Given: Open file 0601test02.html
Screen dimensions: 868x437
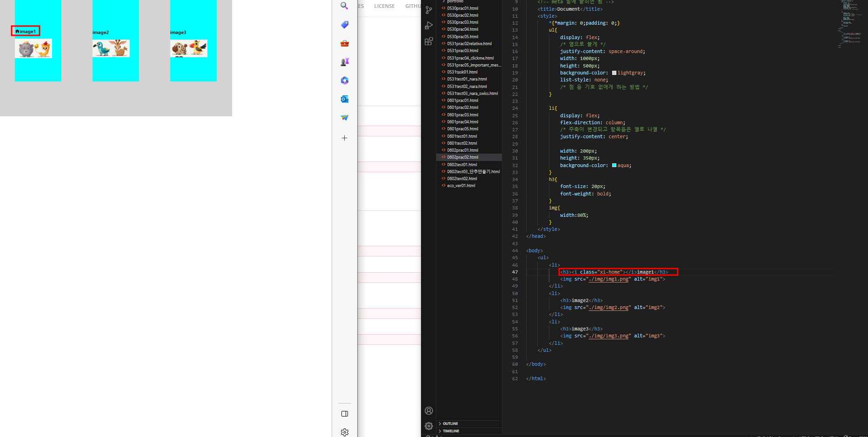Looking at the screenshot, I should click(462, 143).
